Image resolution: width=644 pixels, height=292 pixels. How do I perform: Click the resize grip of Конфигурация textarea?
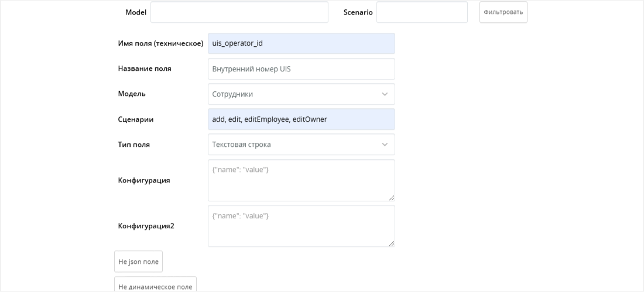392,198
